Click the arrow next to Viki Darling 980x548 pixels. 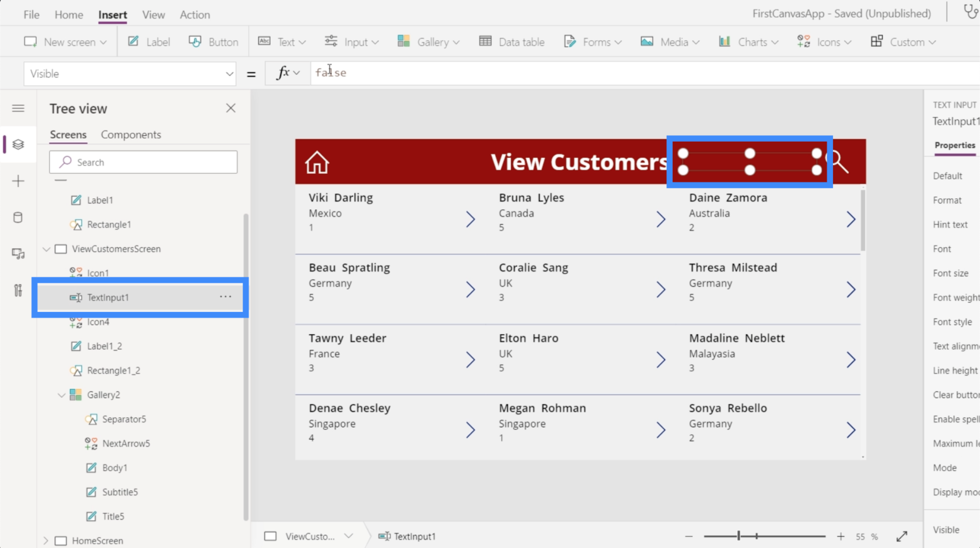point(470,219)
